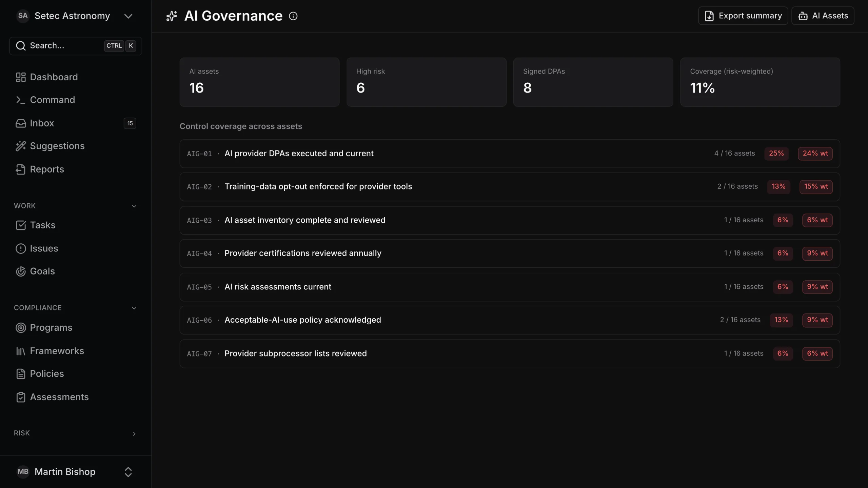868x488 pixels.
Task: Click the High risk stat card
Action: click(x=426, y=82)
